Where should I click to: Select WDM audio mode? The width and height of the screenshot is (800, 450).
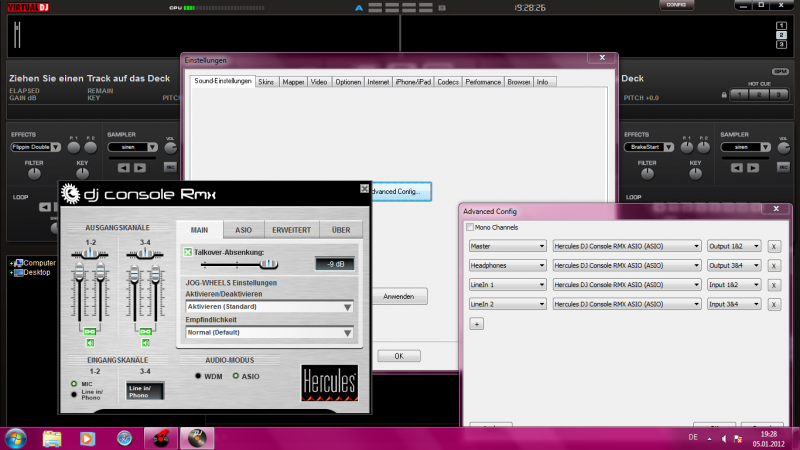pyautogui.click(x=198, y=376)
